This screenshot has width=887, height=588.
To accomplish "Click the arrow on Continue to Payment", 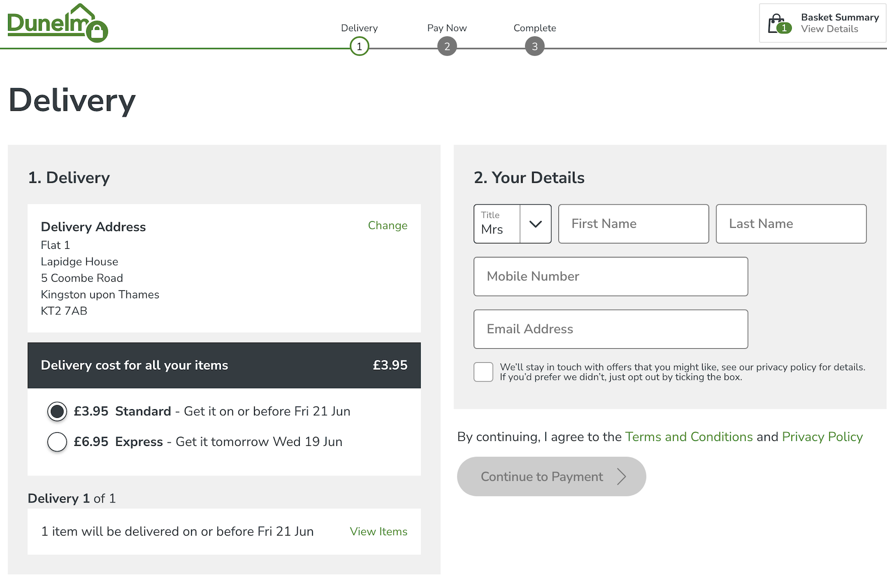I will (622, 477).
